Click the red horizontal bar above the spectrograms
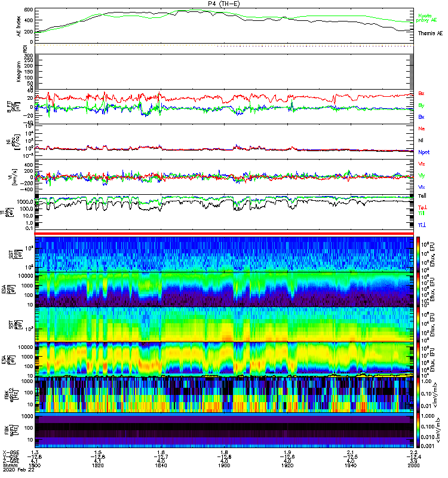This screenshot has width=448, height=478. pyautogui.click(x=224, y=234)
